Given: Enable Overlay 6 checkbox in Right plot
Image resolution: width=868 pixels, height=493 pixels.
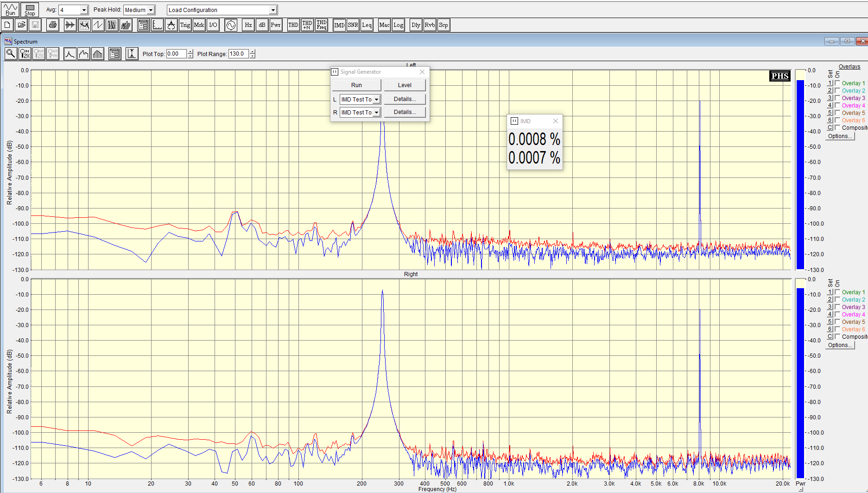Looking at the screenshot, I should (837, 329).
